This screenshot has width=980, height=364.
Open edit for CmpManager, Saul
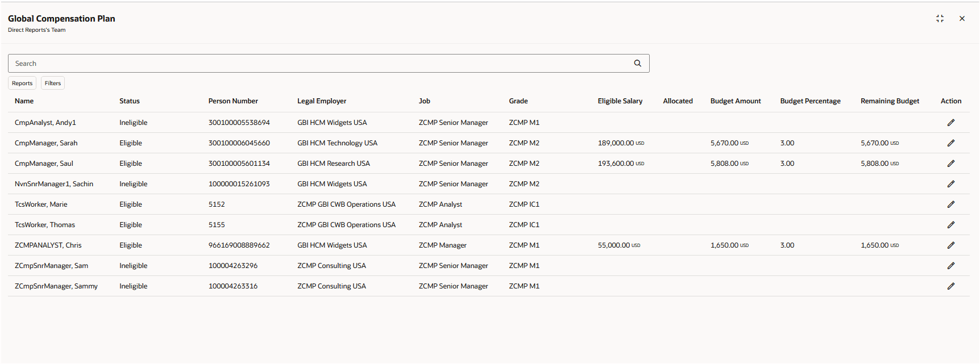point(950,164)
